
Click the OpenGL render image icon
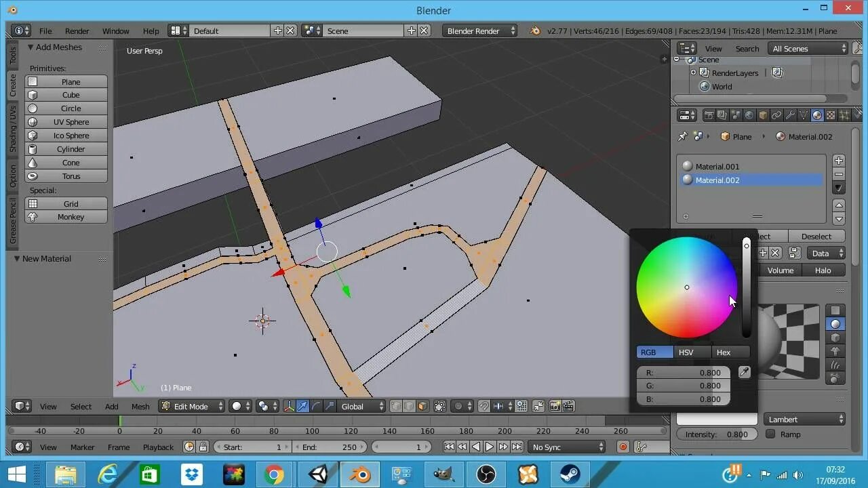click(x=555, y=406)
